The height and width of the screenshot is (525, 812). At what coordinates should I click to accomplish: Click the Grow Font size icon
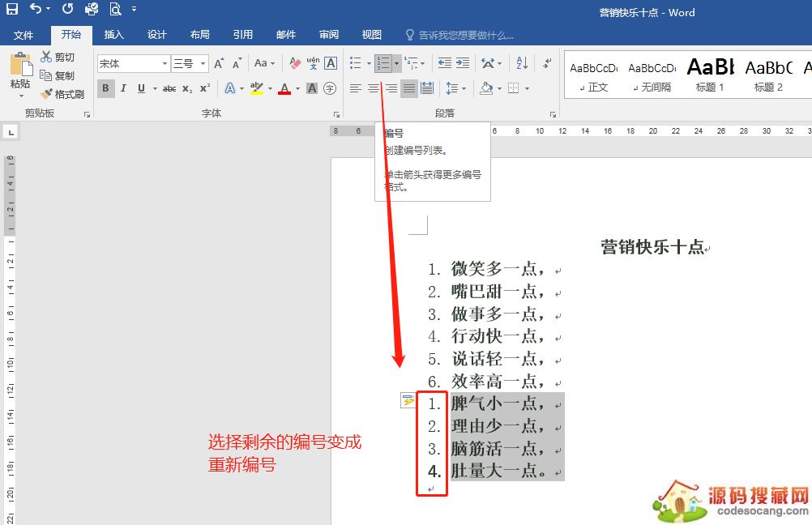click(219, 63)
